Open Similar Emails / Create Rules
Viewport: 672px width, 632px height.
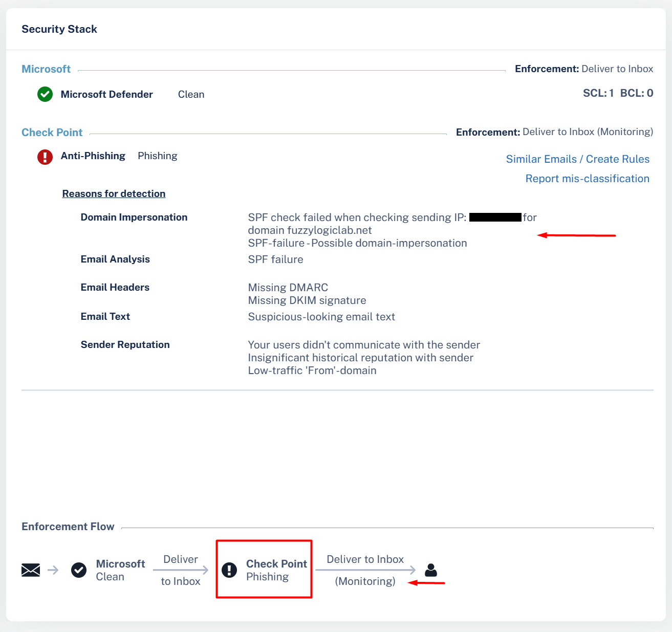click(x=577, y=159)
